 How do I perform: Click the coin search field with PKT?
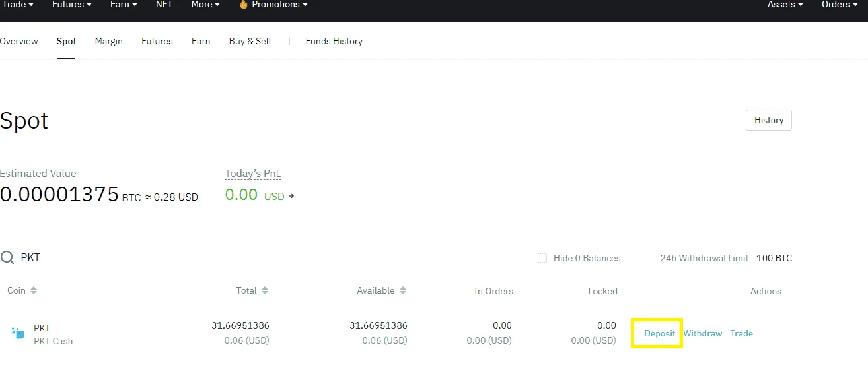click(264, 257)
